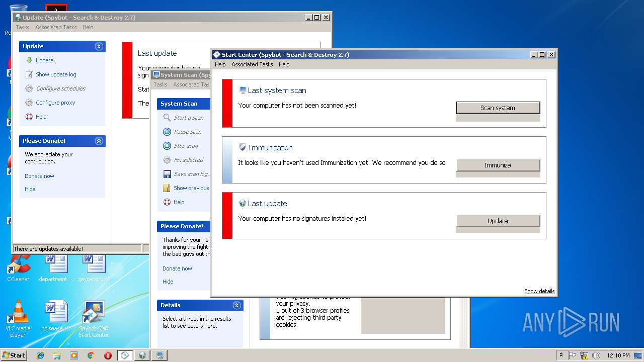The image size is (644, 362).
Task: Collapse the Details panel in System Scan window
Action: click(236, 305)
